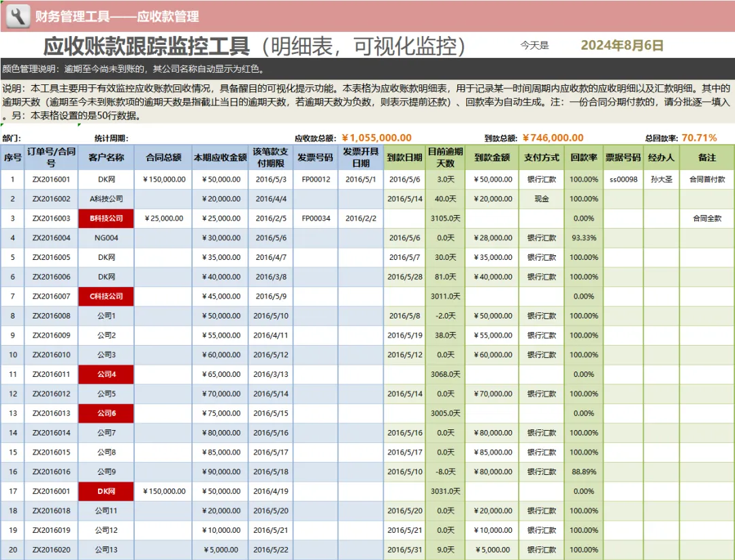This screenshot has width=735, height=560.
Task: Click customer name A科技公司
Action: [x=106, y=199]
